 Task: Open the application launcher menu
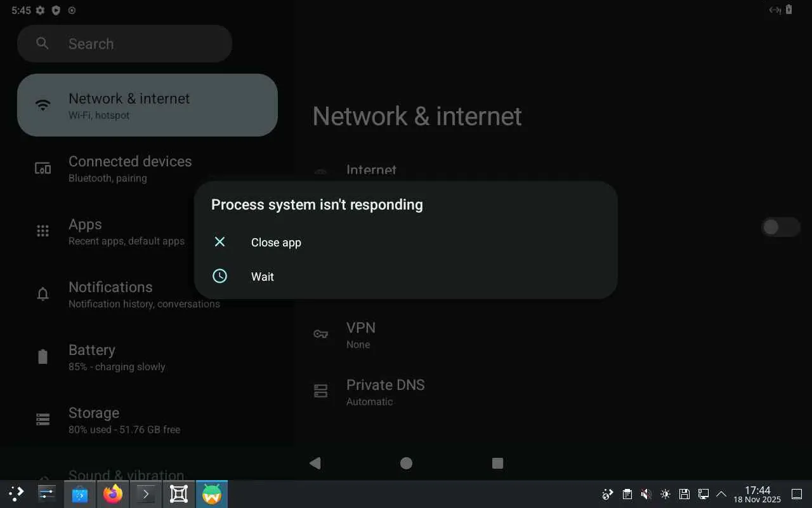[16, 493]
